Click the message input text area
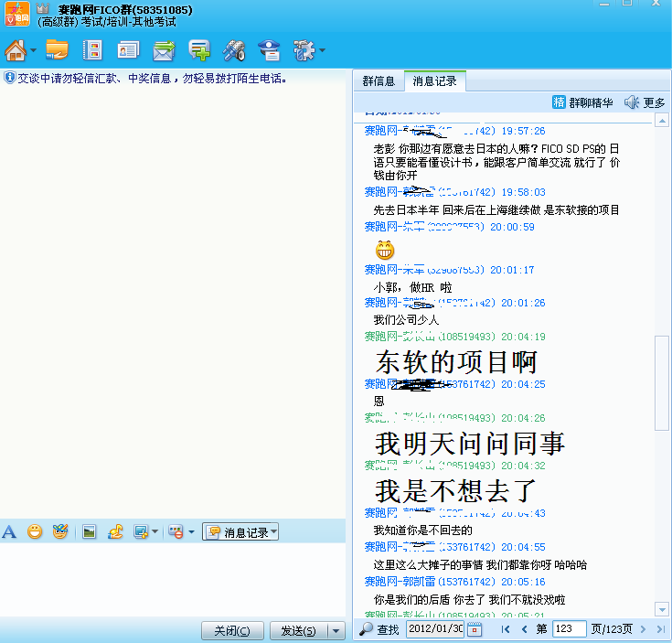672x643 pixels. tap(173, 579)
